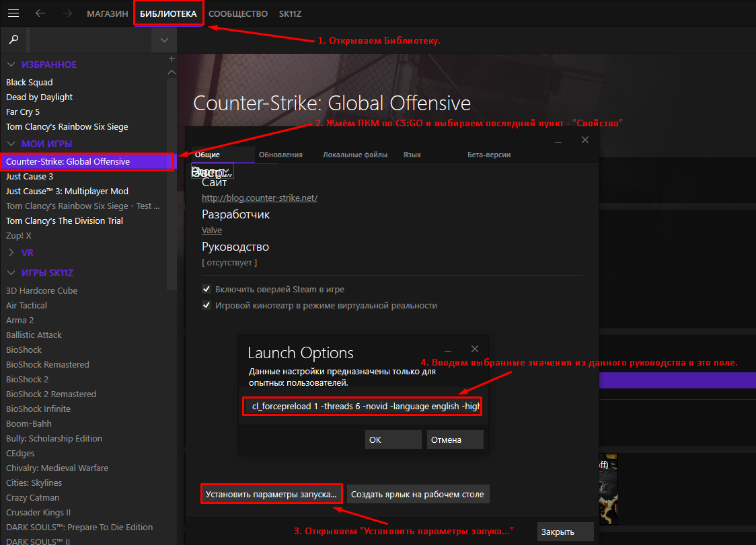Viewport: 756px width, 545px height.
Task: Select DARK SOULS: Prepare To Die Edition
Action: [79, 527]
